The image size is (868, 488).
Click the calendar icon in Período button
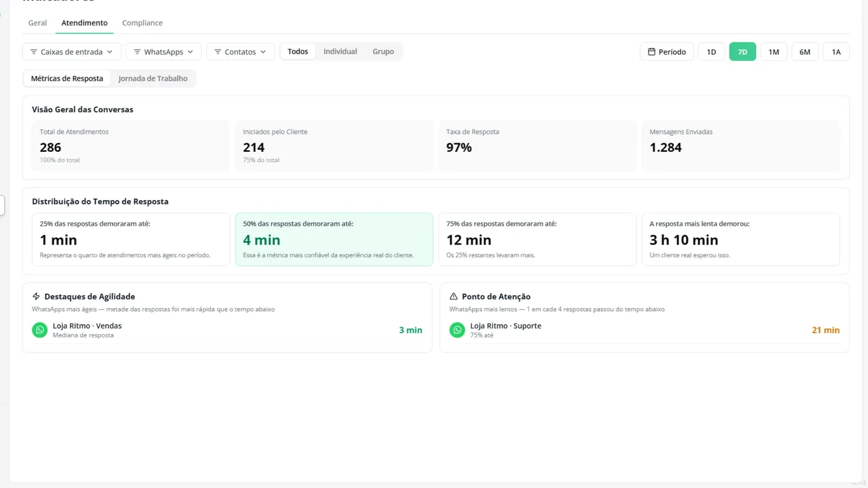(x=652, y=52)
